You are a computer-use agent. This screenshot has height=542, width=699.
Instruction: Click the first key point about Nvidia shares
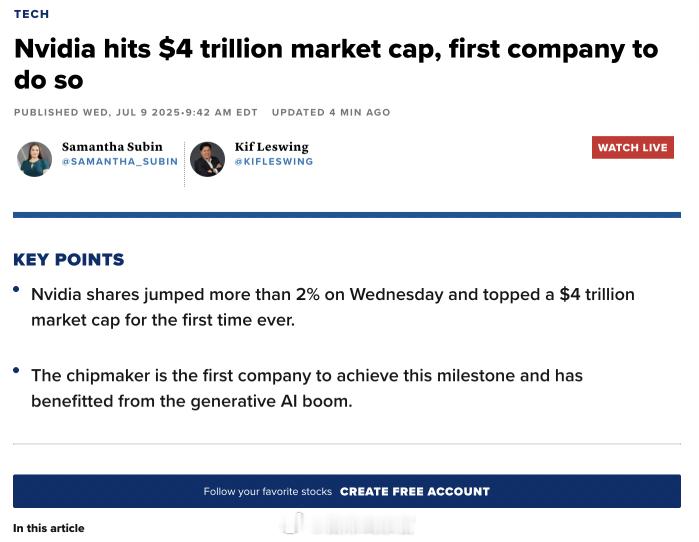(333, 307)
